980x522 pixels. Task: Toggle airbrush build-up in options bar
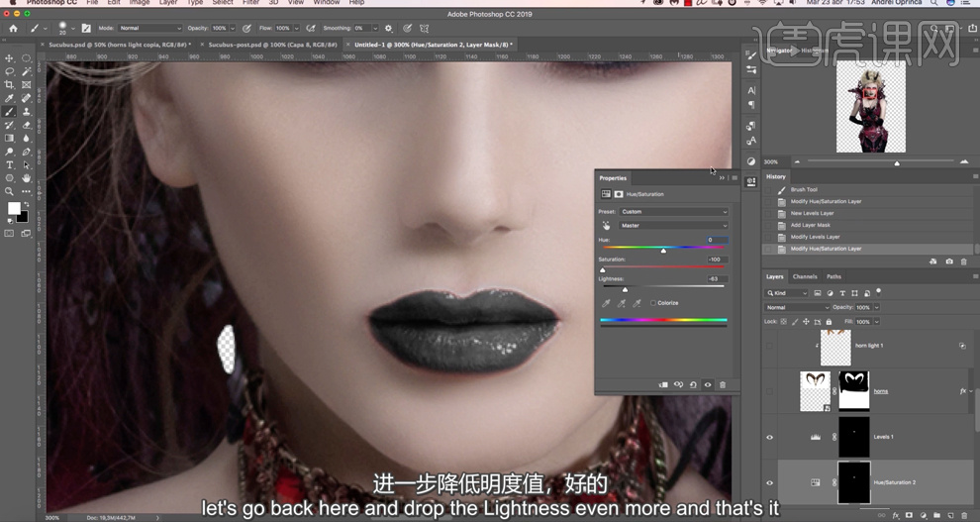point(311,28)
